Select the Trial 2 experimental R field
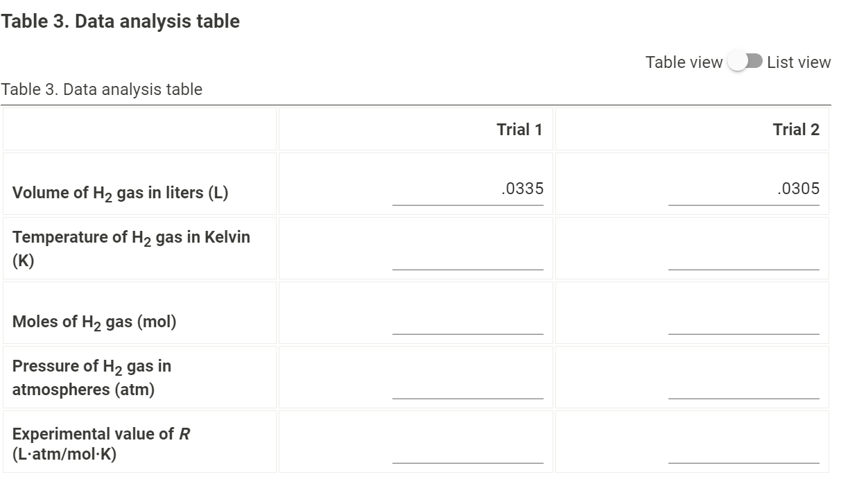866x504 pixels. pyautogui.click(x=744, y=453)
